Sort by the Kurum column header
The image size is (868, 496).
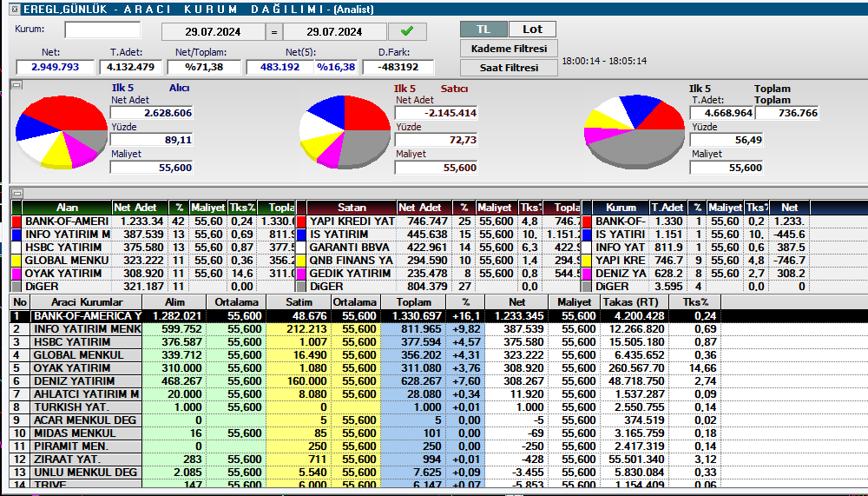tap(621, 208)
